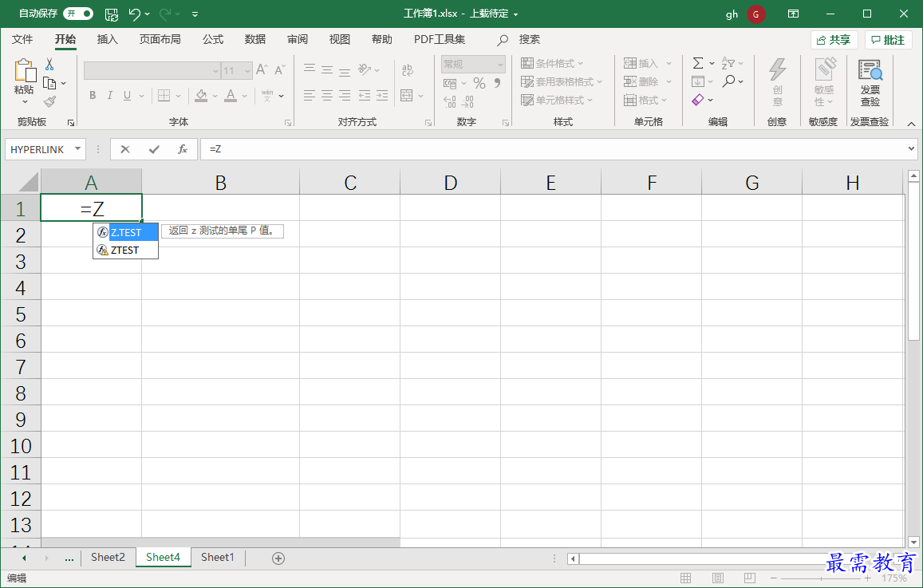Click the Merge and Center icon
This screenshot has width=923, height=588.
[x=406, y=96]
